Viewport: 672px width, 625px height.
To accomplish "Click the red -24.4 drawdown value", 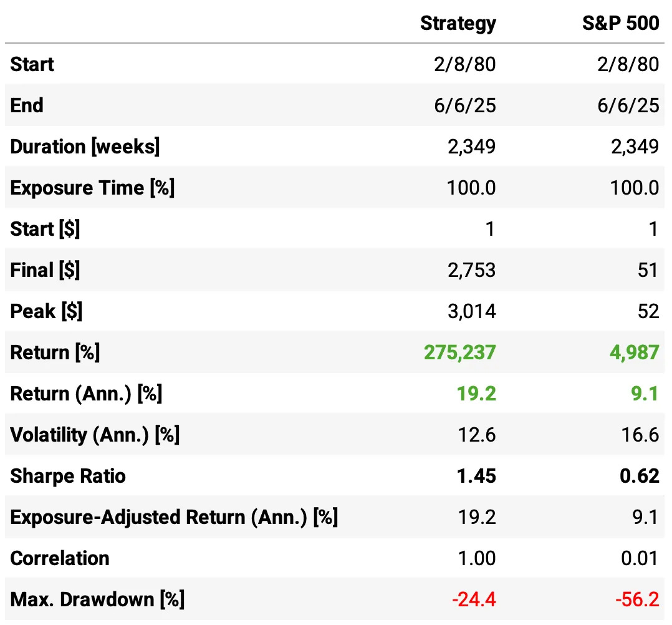I will point(474,599).
